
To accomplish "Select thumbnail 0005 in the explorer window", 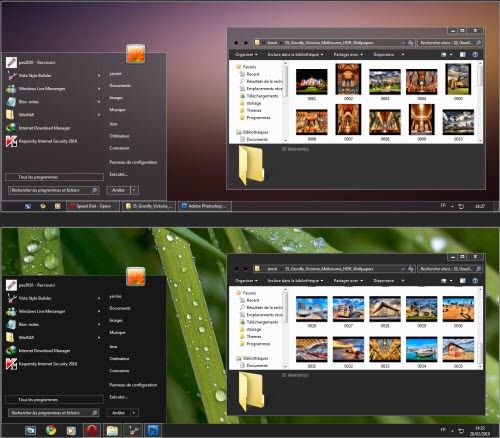I will click(458, 79).
